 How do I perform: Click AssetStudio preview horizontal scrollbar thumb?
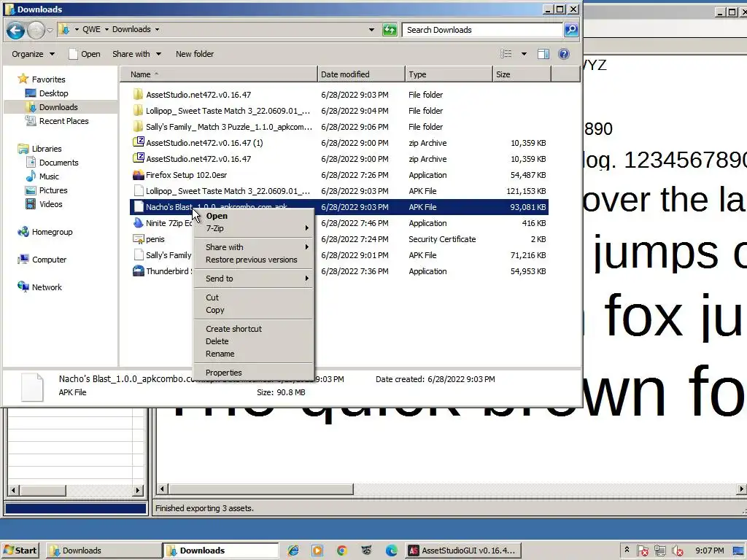[261, 489]
